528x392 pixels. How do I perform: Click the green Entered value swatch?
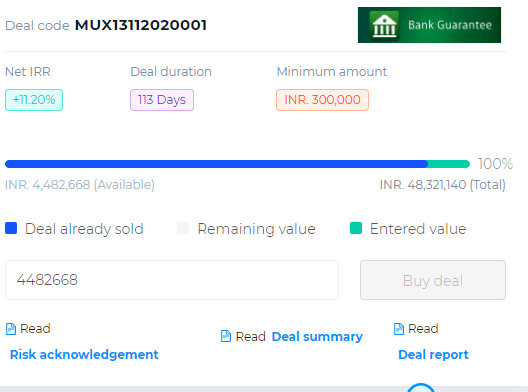pos(356,228)
